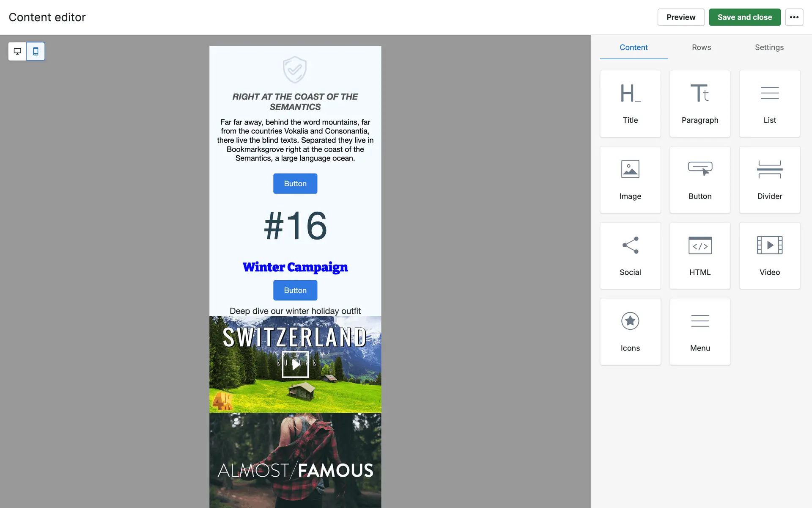Image resolution: width=812 pixels, height=508 pixels.
Task: Switch to mobile preview mode
Action: pyautogui.click(x=36, y=51)
